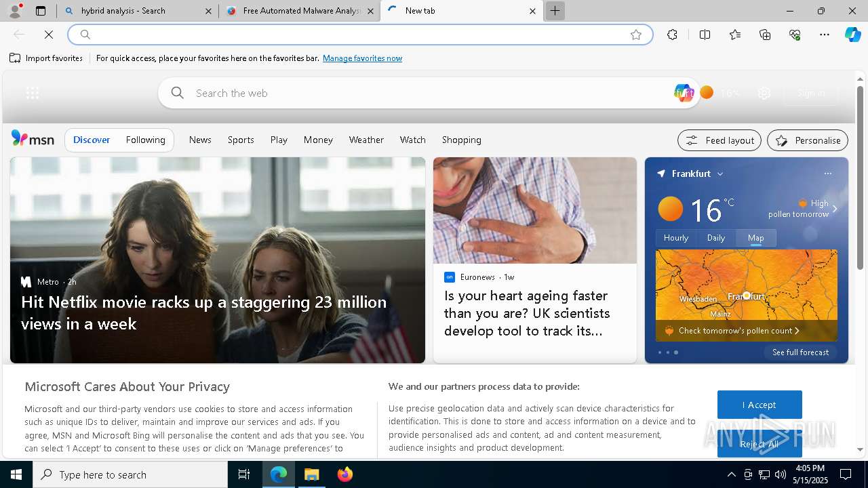Open the Sports section
This screenshot has height=488, width=868.
241,140
